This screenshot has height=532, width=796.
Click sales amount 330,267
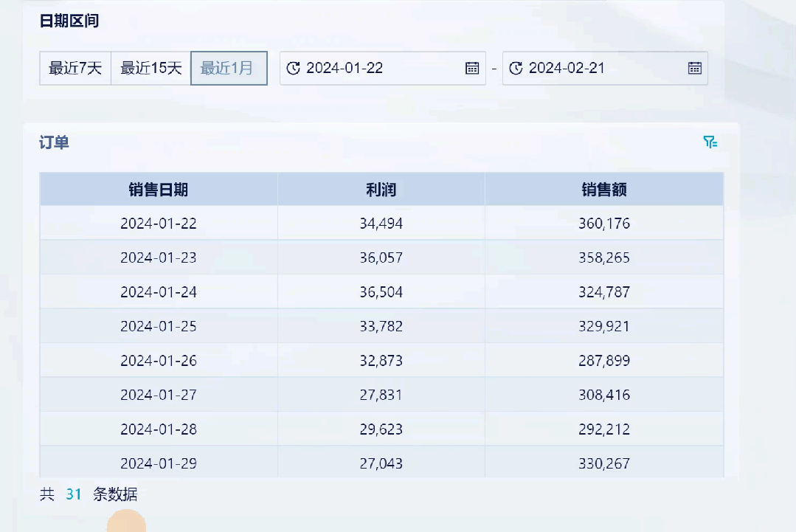[x=604, y=463]
